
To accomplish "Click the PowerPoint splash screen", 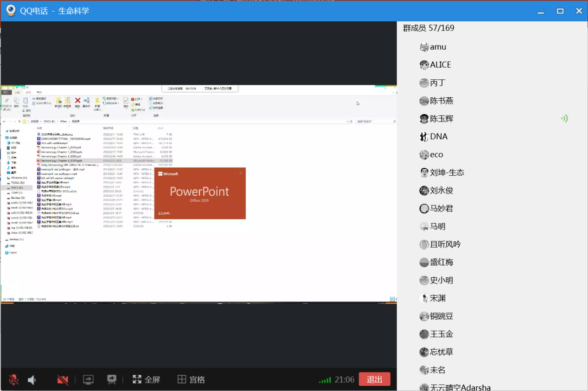I will (200, 193).
